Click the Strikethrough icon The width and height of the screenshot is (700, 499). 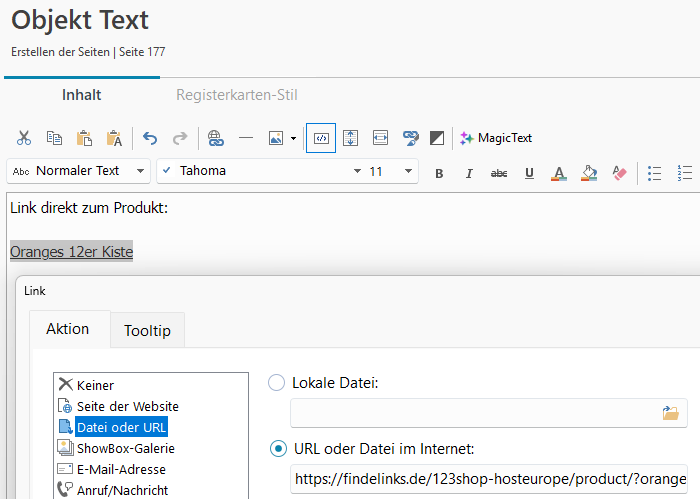pos(499,173)
